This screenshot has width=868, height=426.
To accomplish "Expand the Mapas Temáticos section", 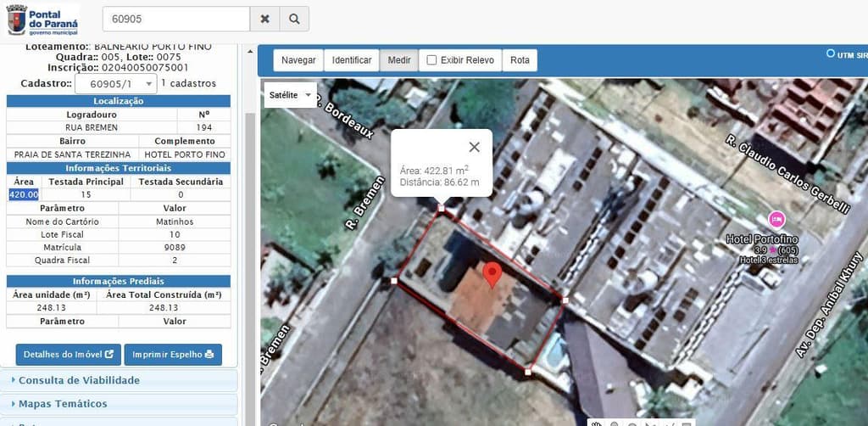I will [119, 404].
